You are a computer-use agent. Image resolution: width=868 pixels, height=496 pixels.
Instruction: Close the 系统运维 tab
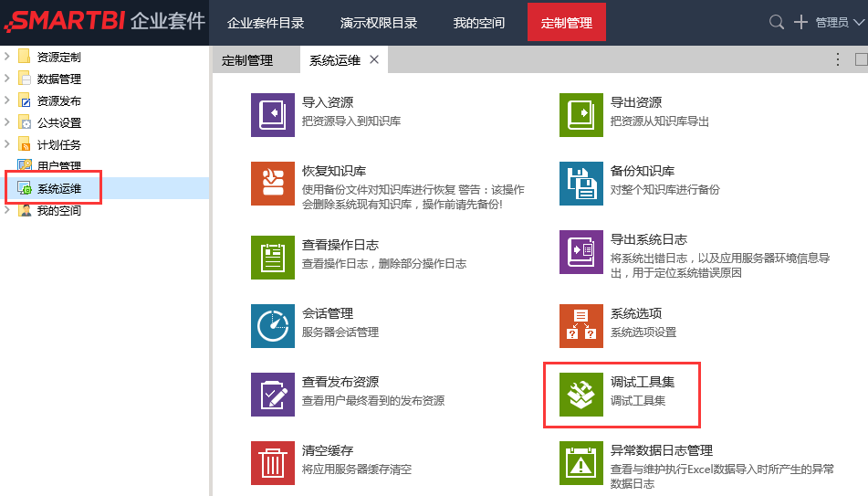pos(374,59)
